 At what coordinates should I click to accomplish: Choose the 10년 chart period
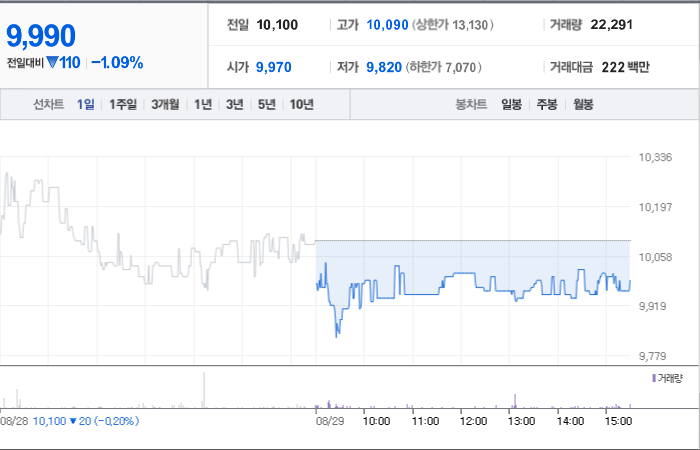pos(302,104)
